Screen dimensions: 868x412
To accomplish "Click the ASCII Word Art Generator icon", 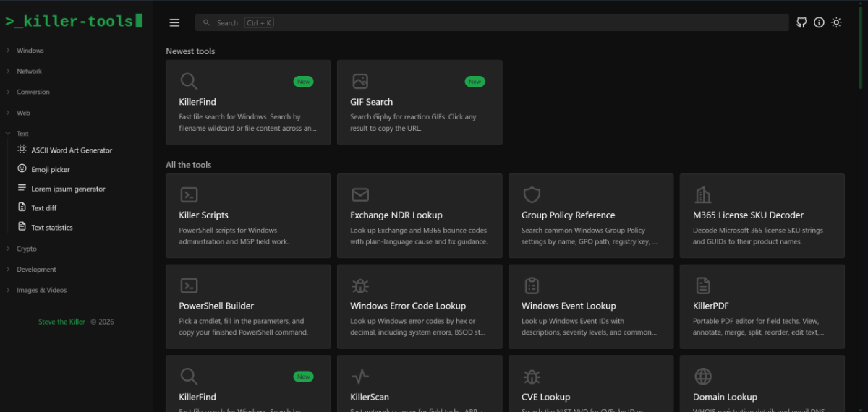I will [x=22, y=150].
